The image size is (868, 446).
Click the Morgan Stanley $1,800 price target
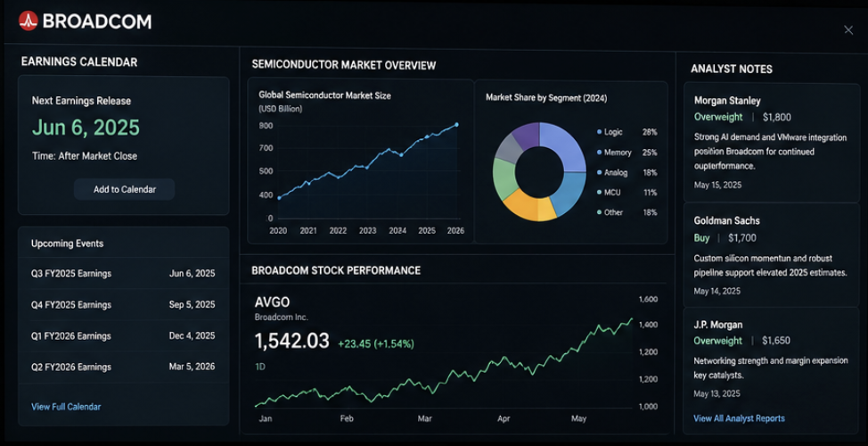pos(777,118)
